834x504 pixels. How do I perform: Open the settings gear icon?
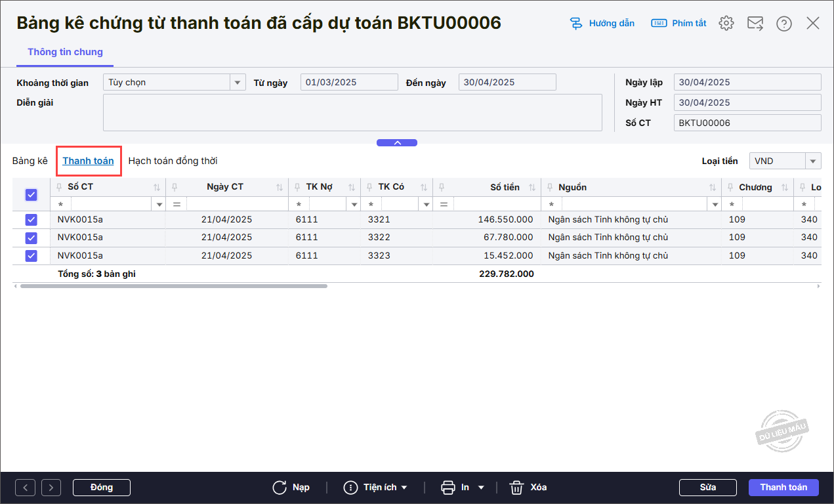point(726,24)
